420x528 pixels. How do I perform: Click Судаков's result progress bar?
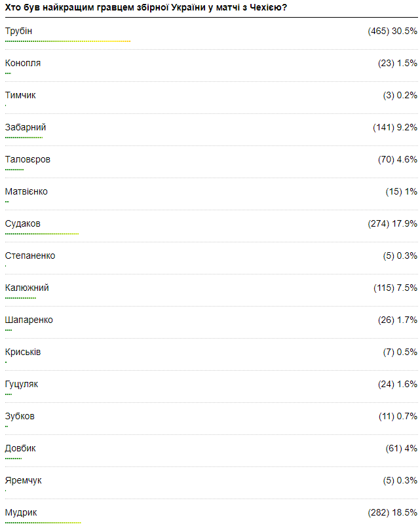coord(42,234)
